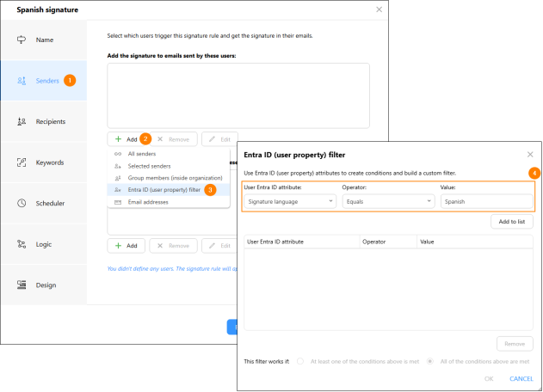Viewport: 543px width, 392px height.
Task: Select 'All of the conditions above' radio
Action: (429, 361)
